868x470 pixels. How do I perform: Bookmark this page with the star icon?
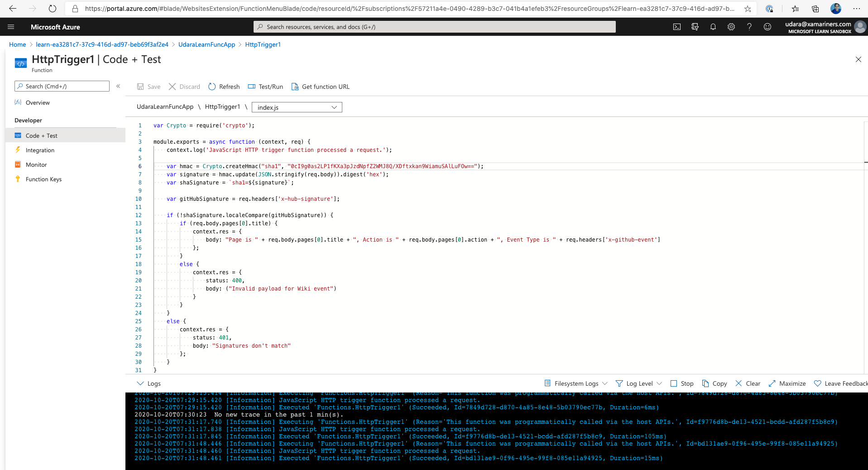click(748, 9)
